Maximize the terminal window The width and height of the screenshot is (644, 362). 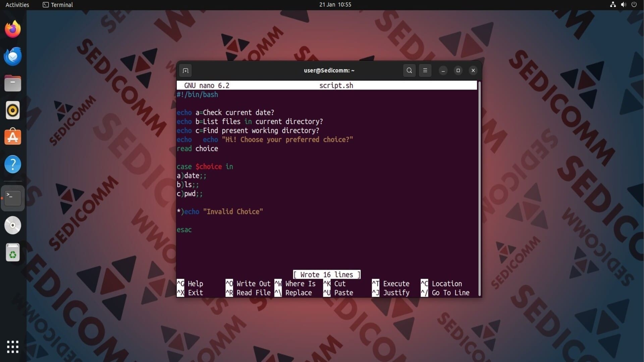point(458,70)
